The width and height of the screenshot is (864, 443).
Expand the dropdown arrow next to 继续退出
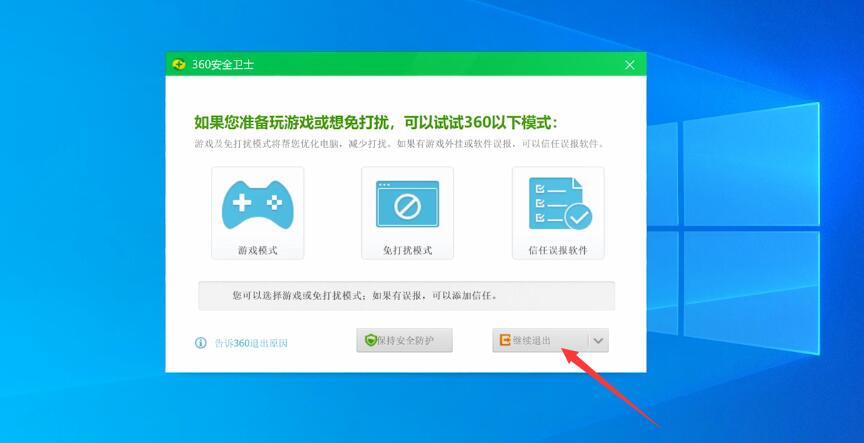[598, 341]
